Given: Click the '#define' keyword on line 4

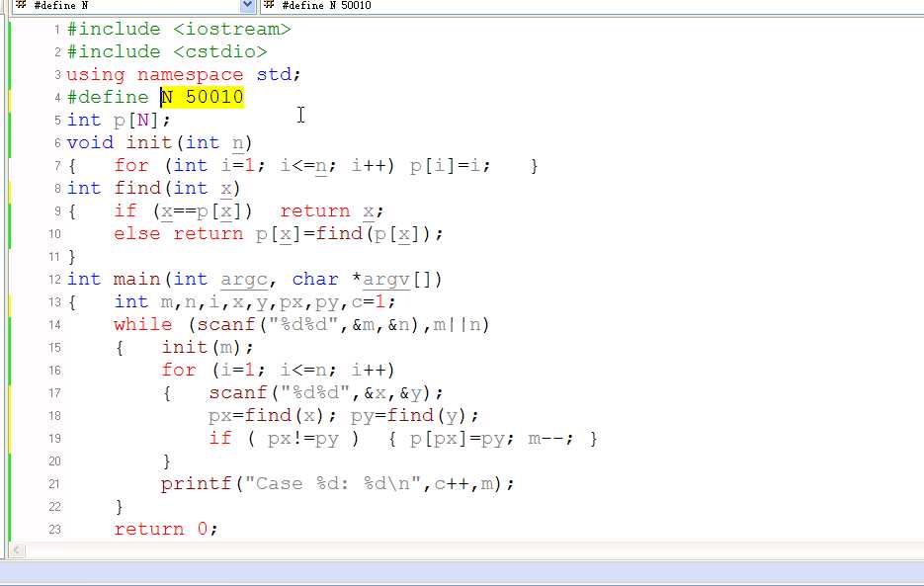Looking at the screenshot, I should (108, 97).
